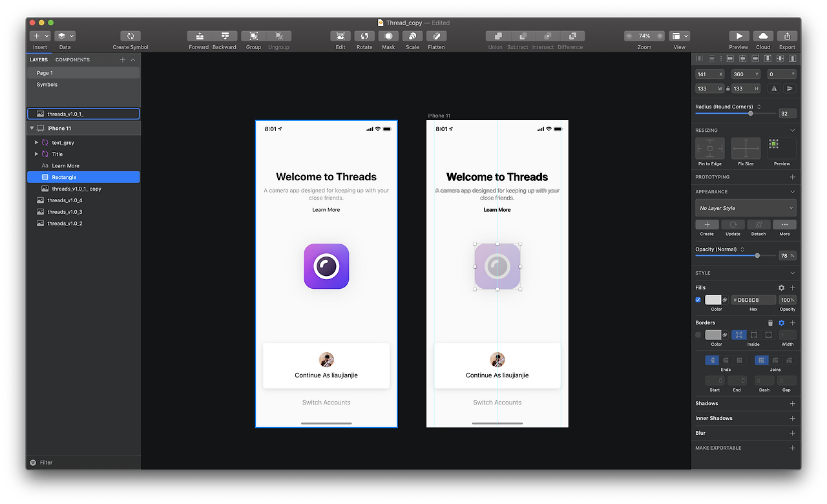Start the prototype Preview
The width and height of the screenshot is (827, 504).
tap(738, 36)
